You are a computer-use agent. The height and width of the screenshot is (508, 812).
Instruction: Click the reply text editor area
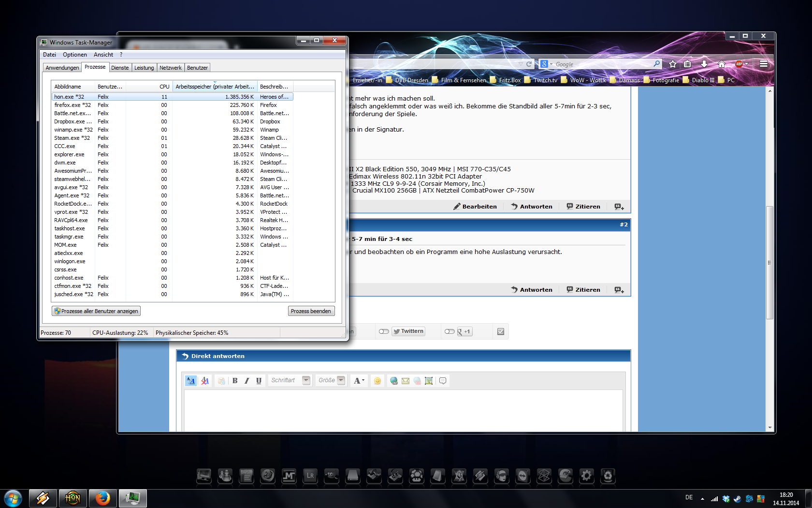[x=403, y=410]
